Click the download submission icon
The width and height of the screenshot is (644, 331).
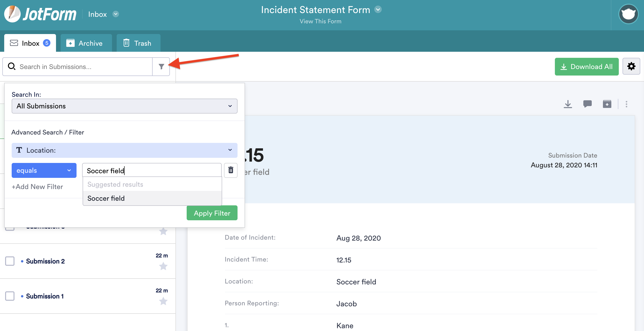[x=568, y=104]
